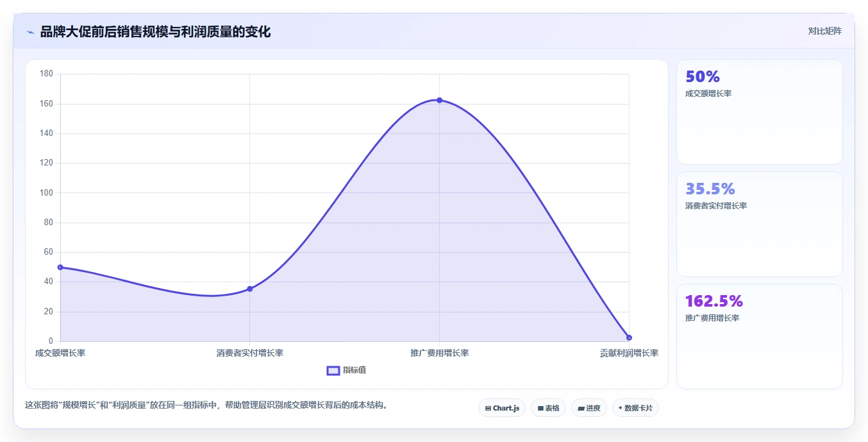Screen dimensions: 868x442
Task: Click the 成交额增长率 card label
Action: point(708,94)
